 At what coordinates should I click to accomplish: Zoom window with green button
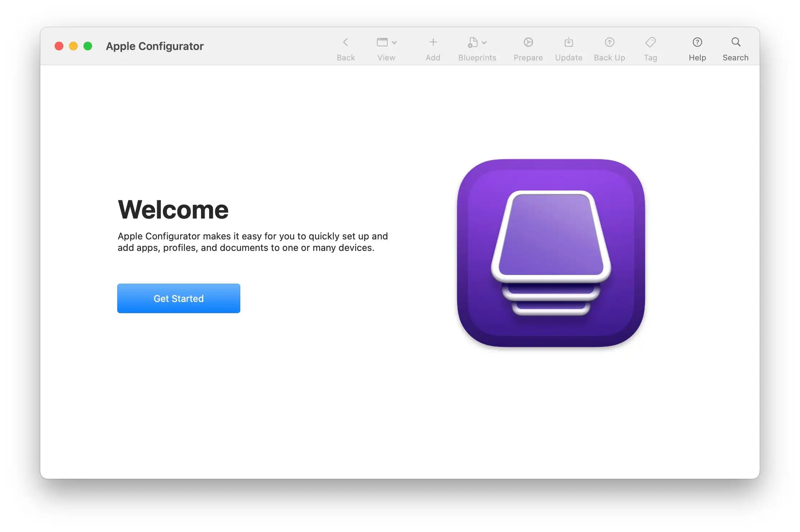click(88, 46)
